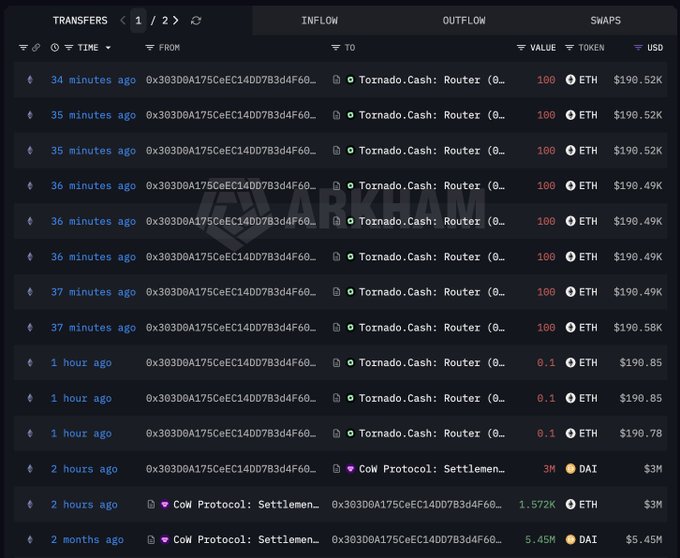Open the '34 minutes ago' transaction link
Viewport: 680px width, 558px height.
[x=93, y=80]
